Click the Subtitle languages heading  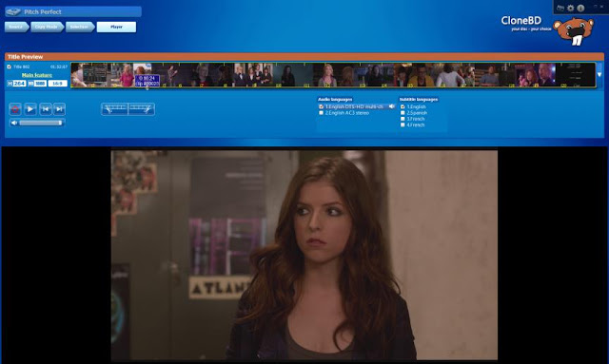(419, 100)
